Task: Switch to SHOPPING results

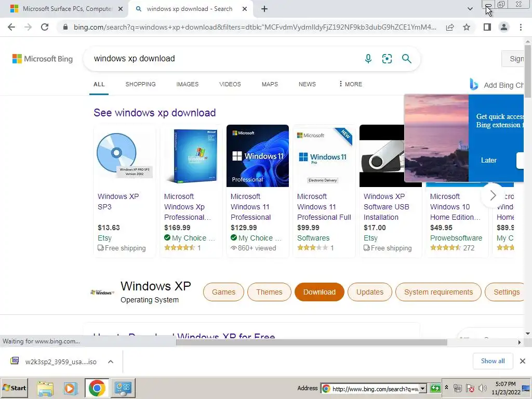Action: pos(140,85)
